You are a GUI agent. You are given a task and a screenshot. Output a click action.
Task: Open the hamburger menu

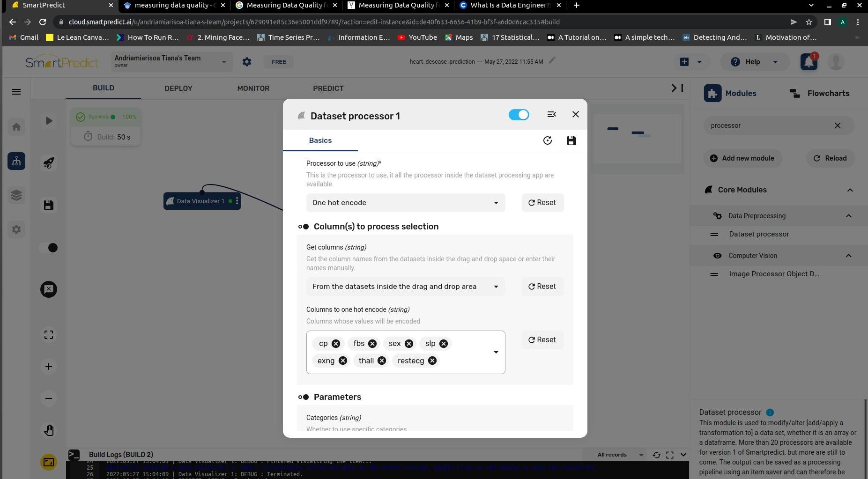(x=16, y=92)
